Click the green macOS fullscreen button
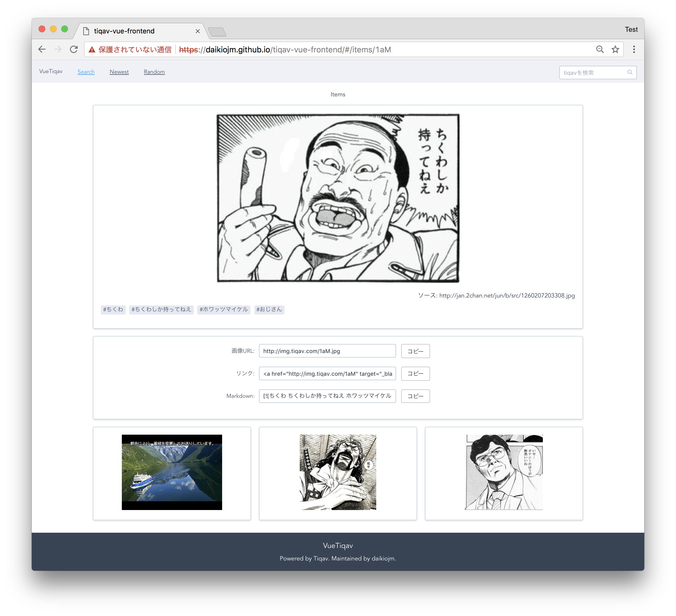Viewport: 676px width, 616px height. [65, 29]
